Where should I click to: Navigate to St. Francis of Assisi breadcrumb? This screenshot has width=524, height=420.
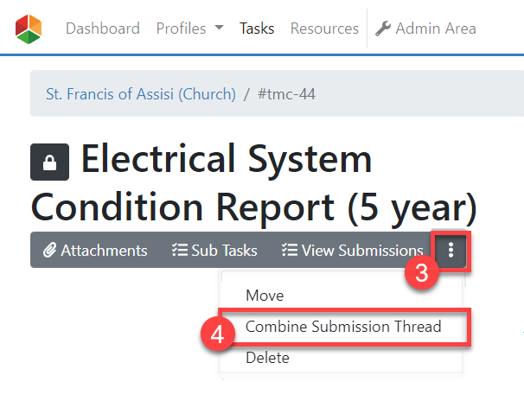[140, 93]
